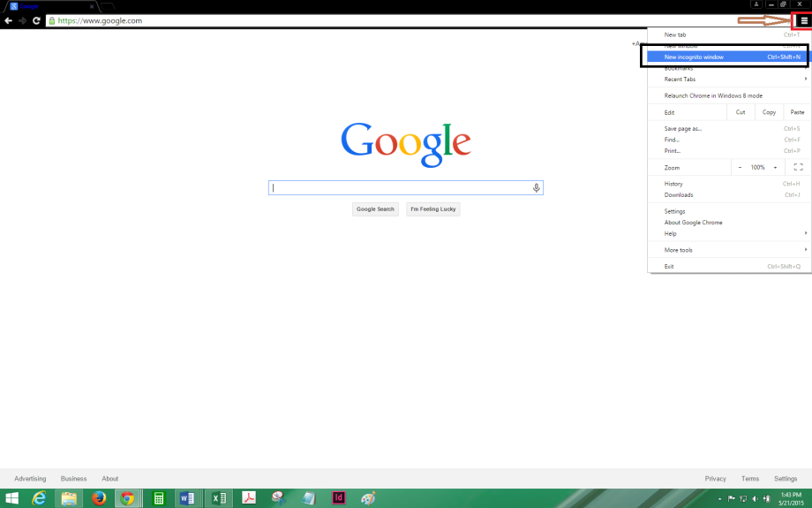Screen dimensions: 812x508
Task: Click the taskbar clock and date
Action: click(x=791, y=499)
